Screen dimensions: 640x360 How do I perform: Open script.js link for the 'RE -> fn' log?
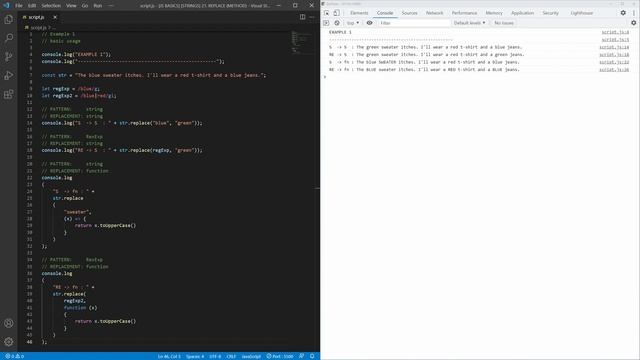click(614, 70)
